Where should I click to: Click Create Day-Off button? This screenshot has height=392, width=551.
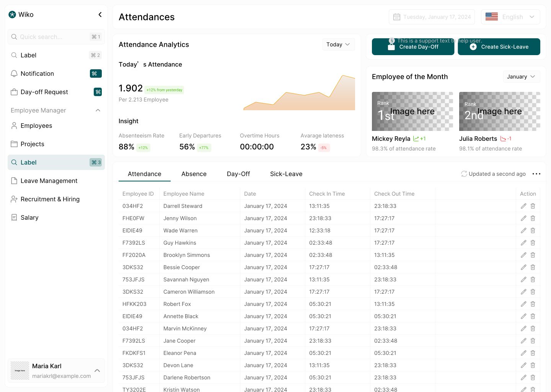[413, 47]
